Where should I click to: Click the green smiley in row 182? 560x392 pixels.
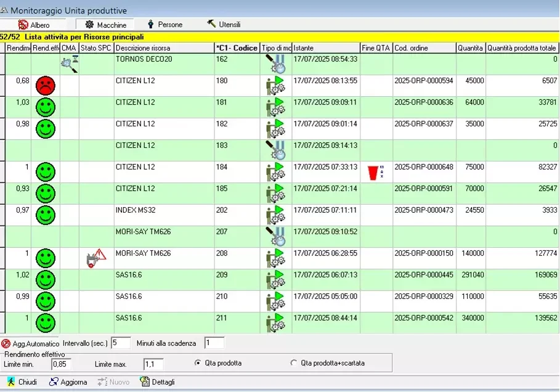(46, 129)
